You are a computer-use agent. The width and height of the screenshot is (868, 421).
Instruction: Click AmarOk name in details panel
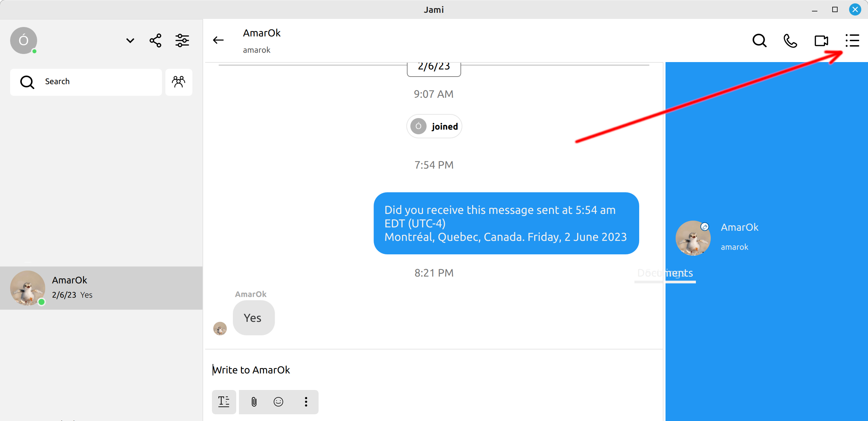[x=739, y=227]
